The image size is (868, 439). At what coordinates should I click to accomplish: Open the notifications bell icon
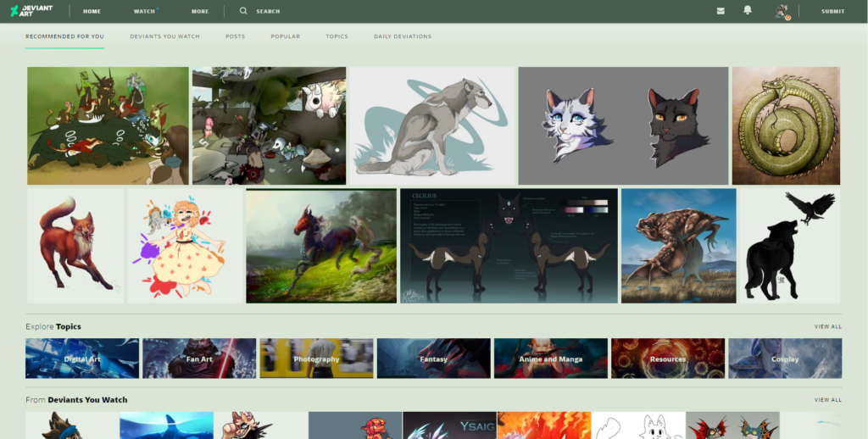(x=748, y=11)
